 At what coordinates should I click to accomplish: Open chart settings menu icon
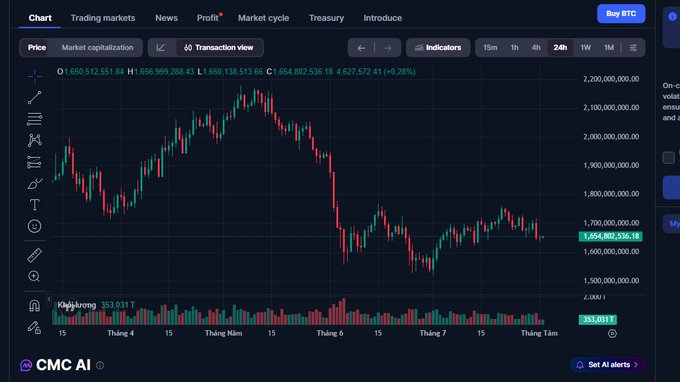coord(633,48)
